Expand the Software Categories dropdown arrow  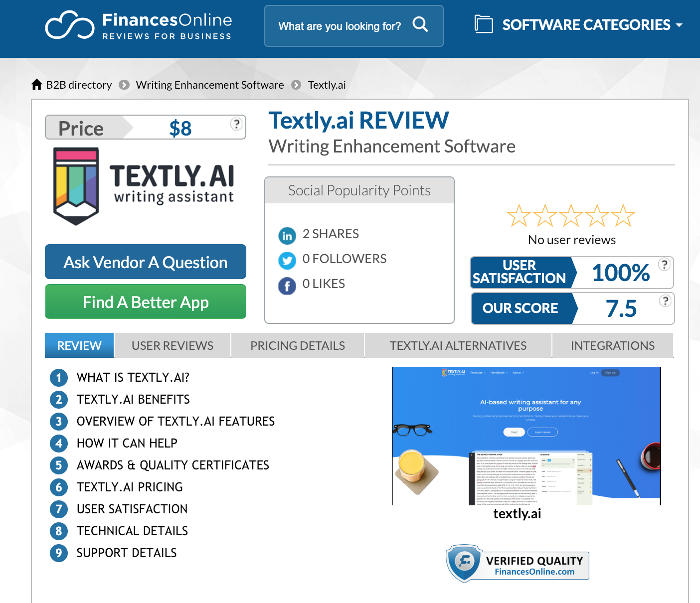point(679,25)
